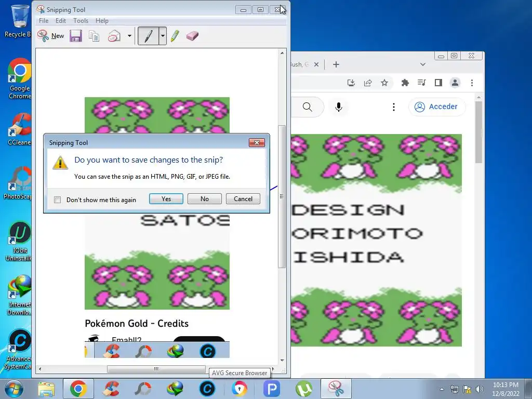Open the Chrome three-dot menu
This screenshot has width=532, height=399.
click(472, 83)
